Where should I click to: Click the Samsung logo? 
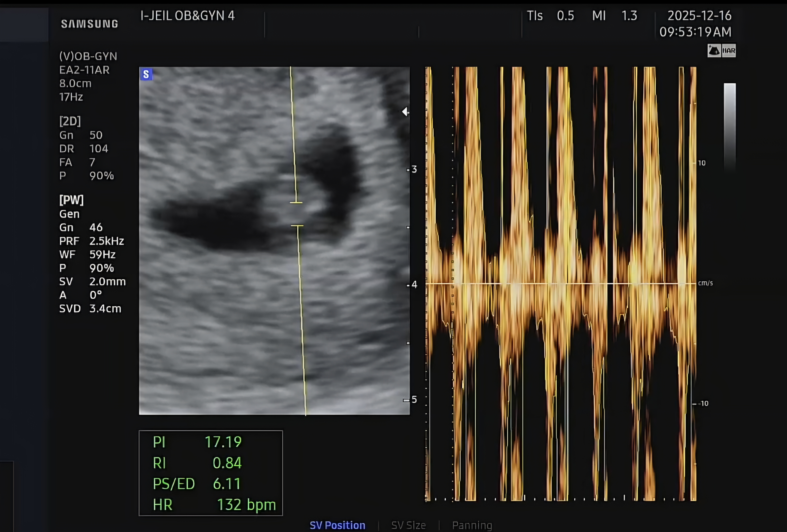coord(89,24)
